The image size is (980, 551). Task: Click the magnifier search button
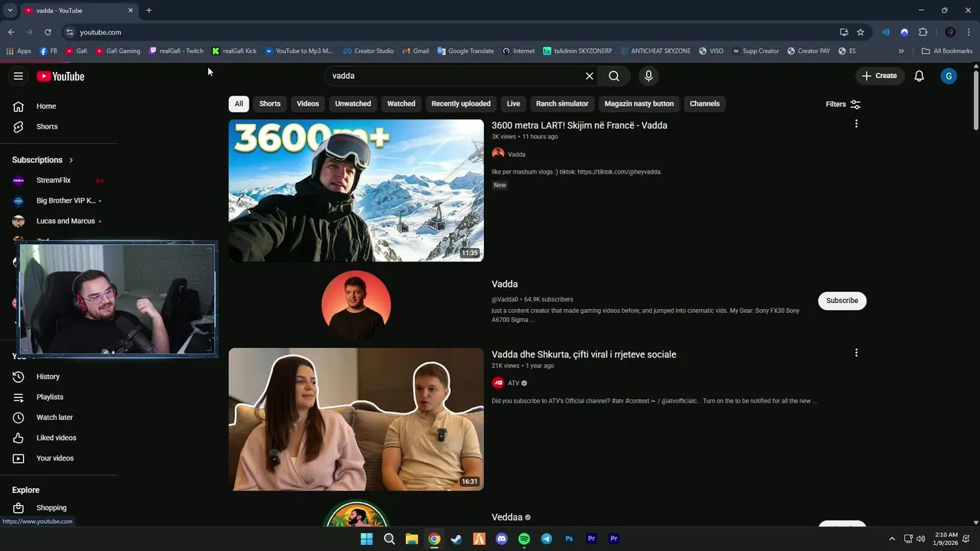tap(614, 76)
